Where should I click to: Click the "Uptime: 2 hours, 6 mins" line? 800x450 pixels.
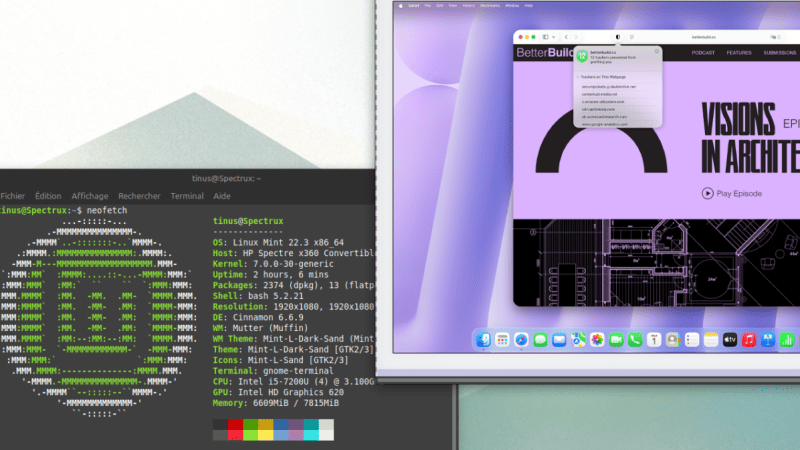pyautogui.click(x=270, y=274)
